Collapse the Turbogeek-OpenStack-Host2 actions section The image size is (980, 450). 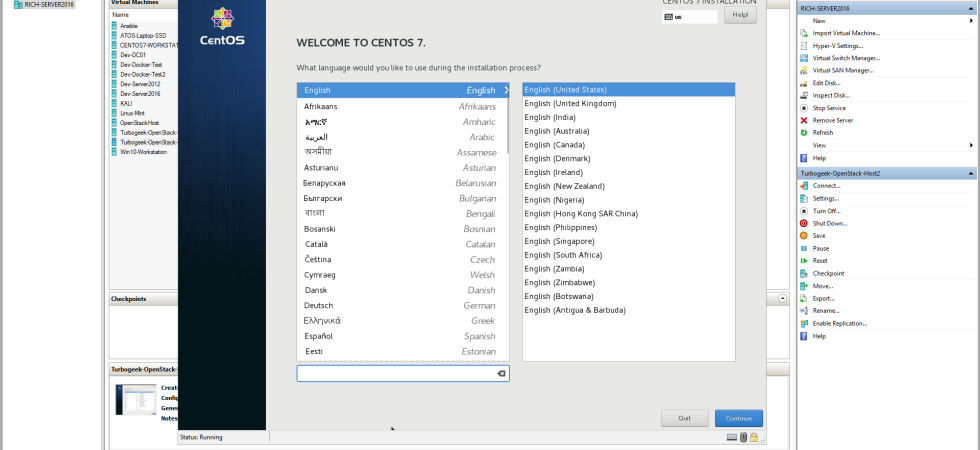(971, 173)
